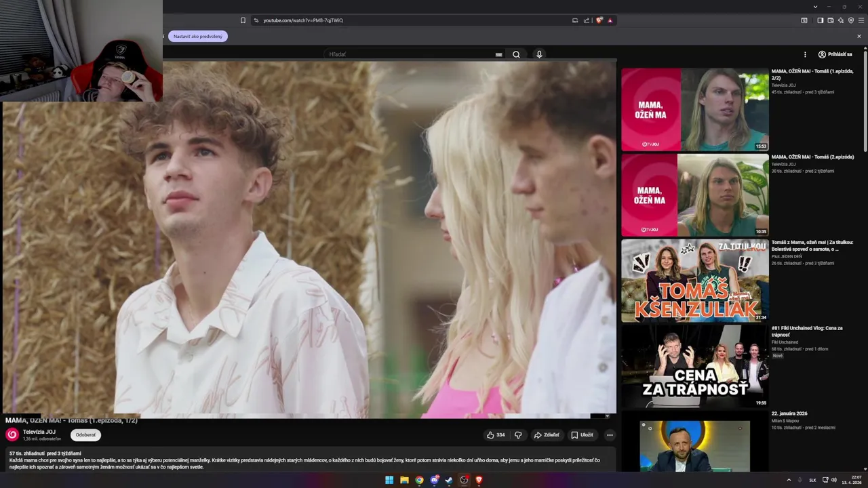Image resolution: width=868 pixels, height=488 pixels.
Task: Open YouTube settings three-dot menu
Action: pyautogui.click(x=805, y=54)
